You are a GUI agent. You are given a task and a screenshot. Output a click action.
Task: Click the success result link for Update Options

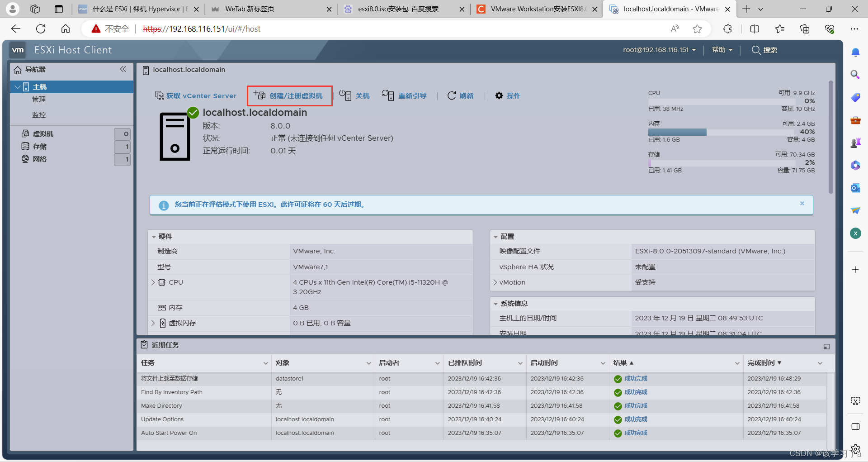(x=636, y=419)
